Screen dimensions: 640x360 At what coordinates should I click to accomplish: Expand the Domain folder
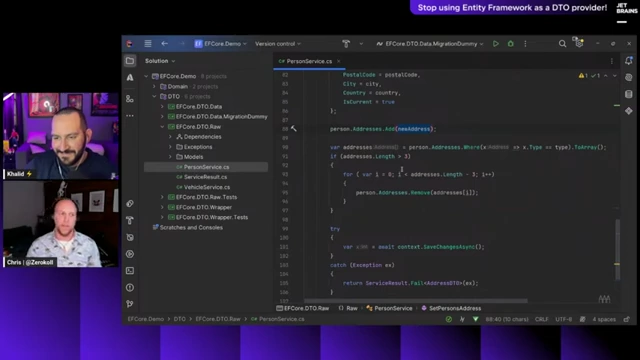point(154,87)
